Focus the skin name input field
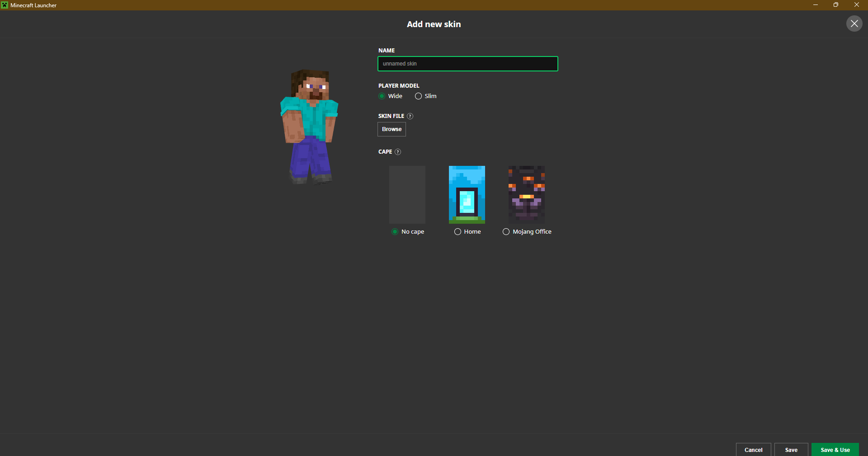 [467, 64]
